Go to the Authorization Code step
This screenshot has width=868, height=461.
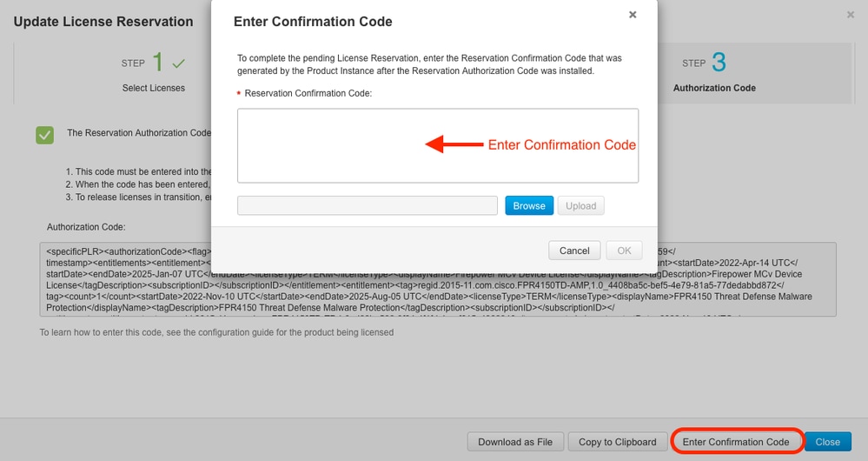pos(714,88)
